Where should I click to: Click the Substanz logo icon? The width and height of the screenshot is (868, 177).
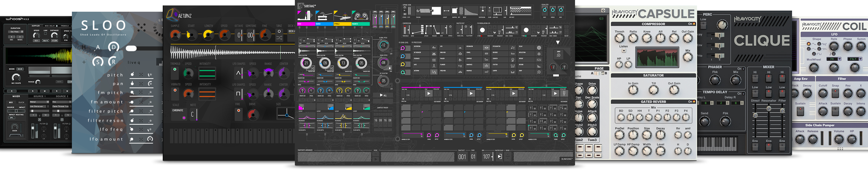tap(301, 6)
